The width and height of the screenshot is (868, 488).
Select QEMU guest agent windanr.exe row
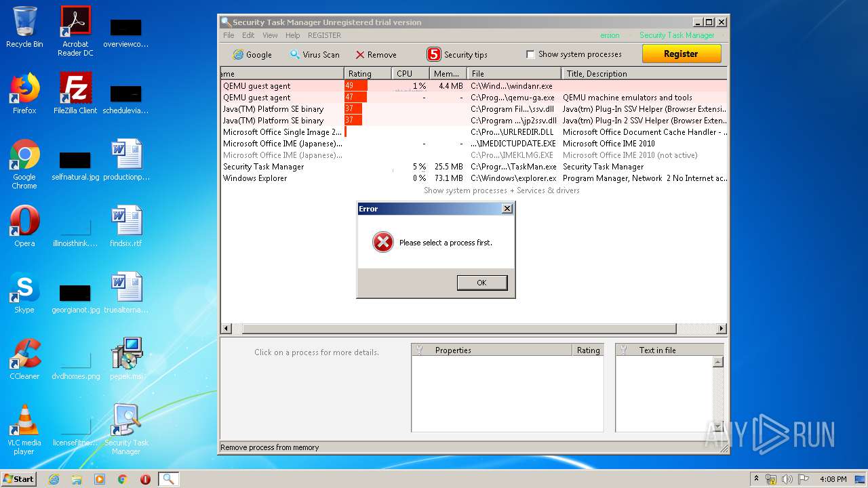[474, 86]
